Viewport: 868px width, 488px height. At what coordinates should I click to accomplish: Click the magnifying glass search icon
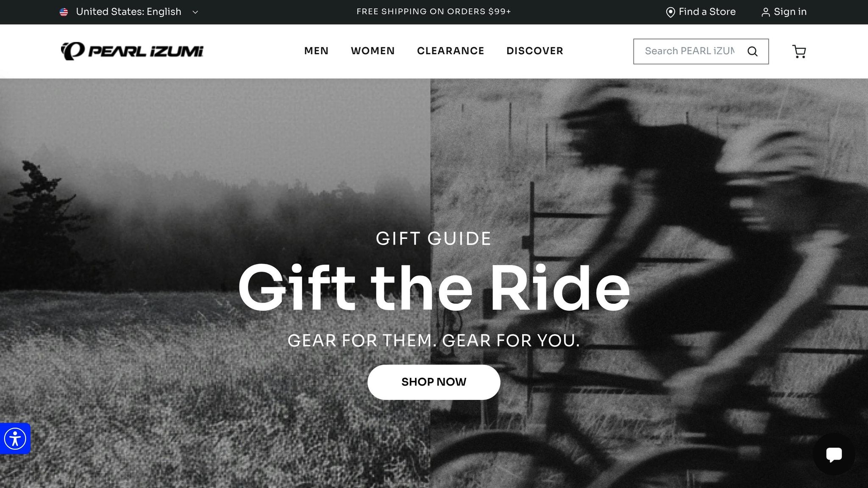[x=753, y=52]
